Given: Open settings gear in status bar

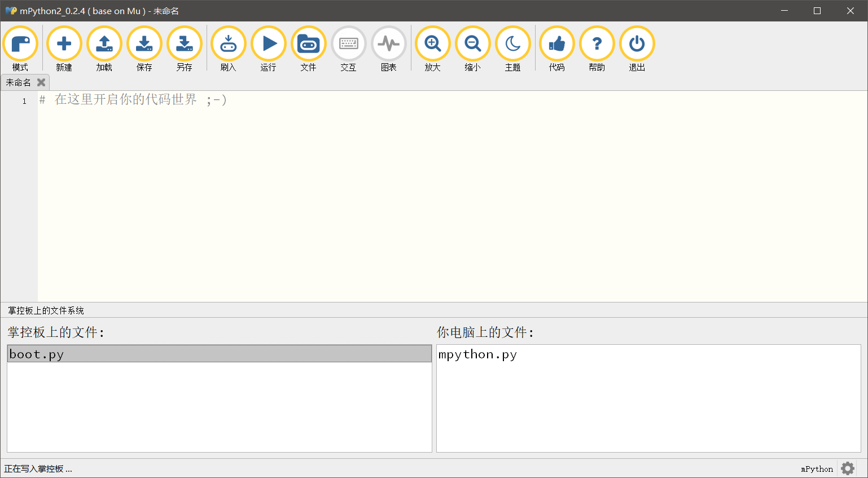Looking at the screenshot, I should [x=848, y=468].
